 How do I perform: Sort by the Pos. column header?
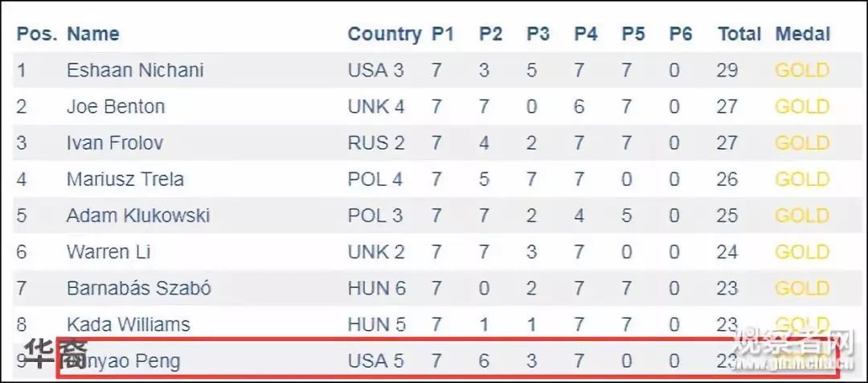(36, 34)
